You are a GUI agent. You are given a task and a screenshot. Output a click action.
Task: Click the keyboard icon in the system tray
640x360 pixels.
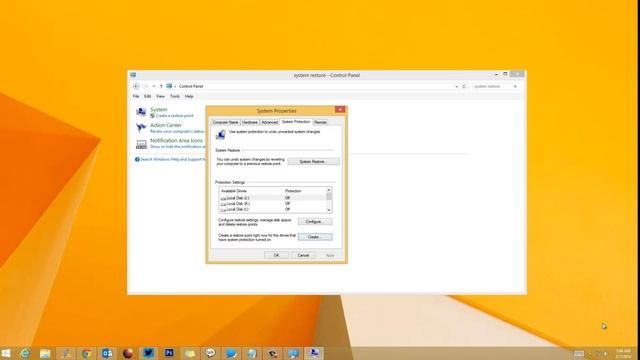[x=579, y=354]
